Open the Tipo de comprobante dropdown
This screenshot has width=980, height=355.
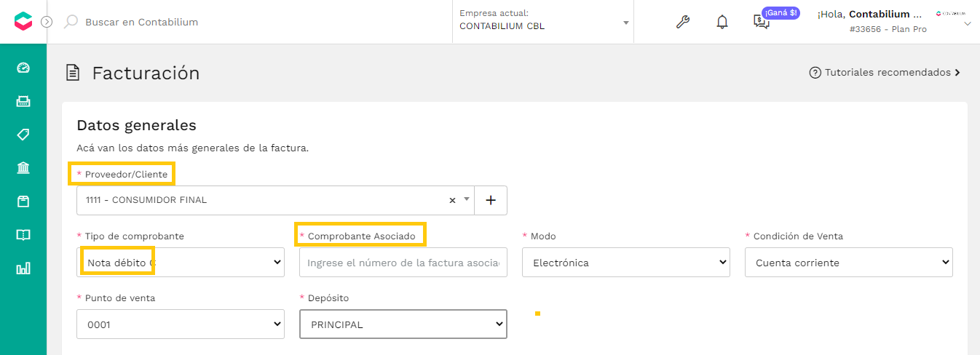181,262
